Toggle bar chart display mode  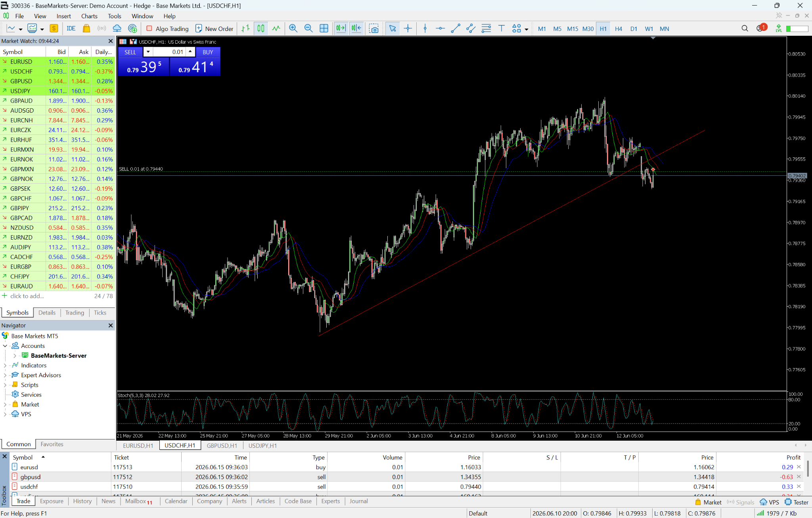[245, 29]
